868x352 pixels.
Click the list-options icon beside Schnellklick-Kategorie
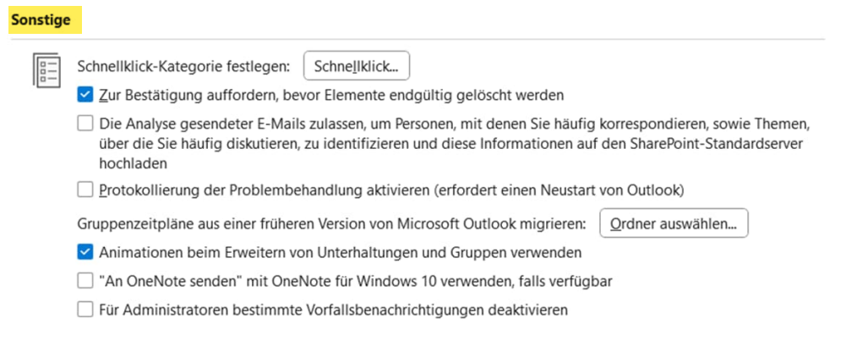(x=46, y=69)
